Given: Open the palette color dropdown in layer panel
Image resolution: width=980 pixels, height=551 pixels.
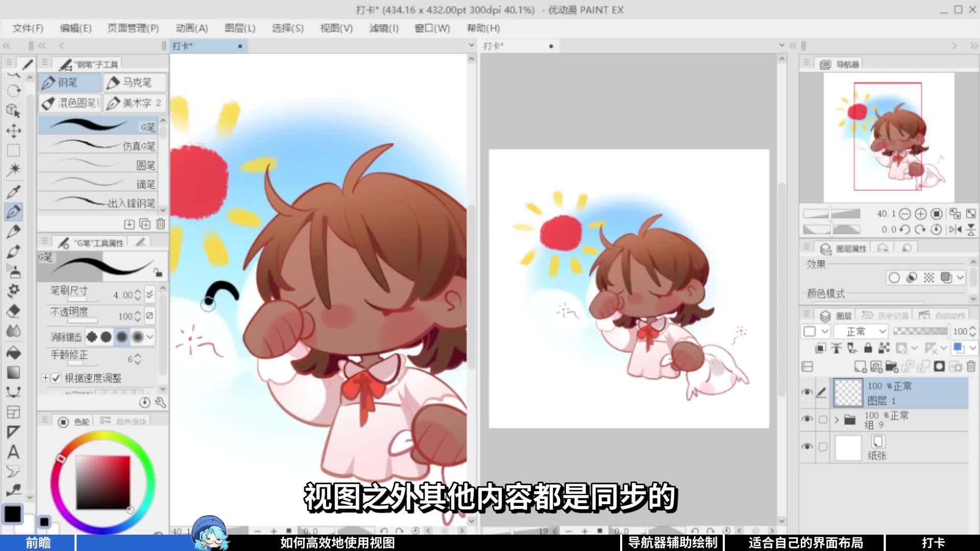Looking at the screenshot, I should pyautogui.click(x=816, y=332).
